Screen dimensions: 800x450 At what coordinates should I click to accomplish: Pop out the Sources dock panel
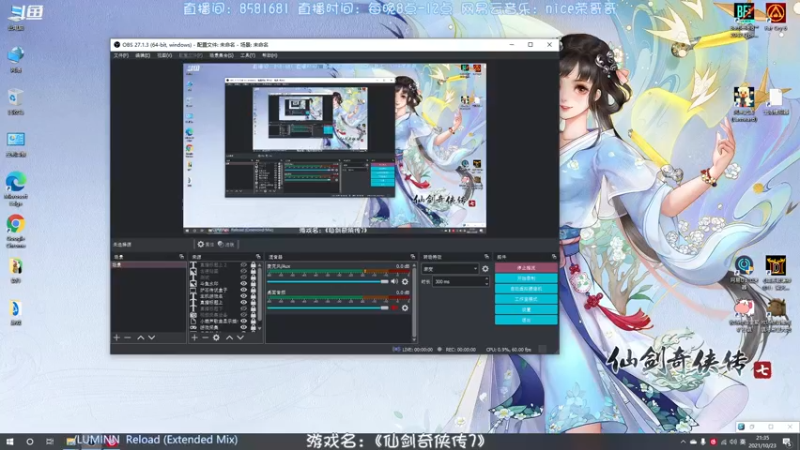pos(258,257)
